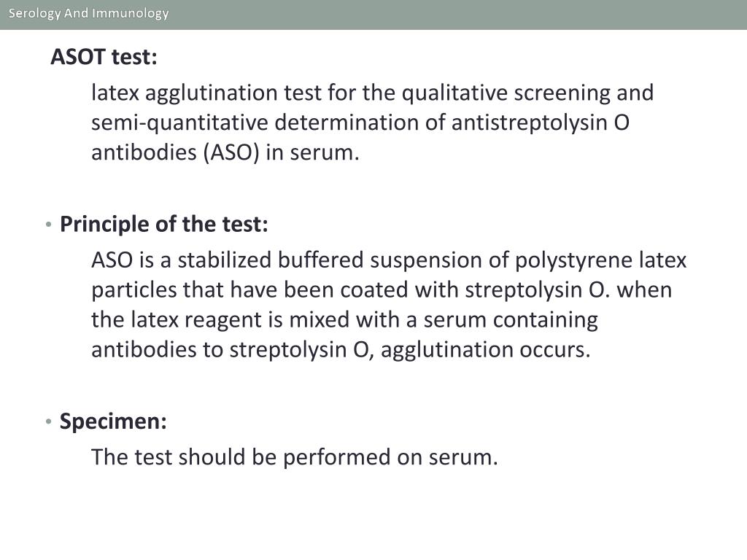This screenshot has width=747, height=560.
Task: Click the word antistreptolysin in first paragraph
Action: [x=529, y=122]
